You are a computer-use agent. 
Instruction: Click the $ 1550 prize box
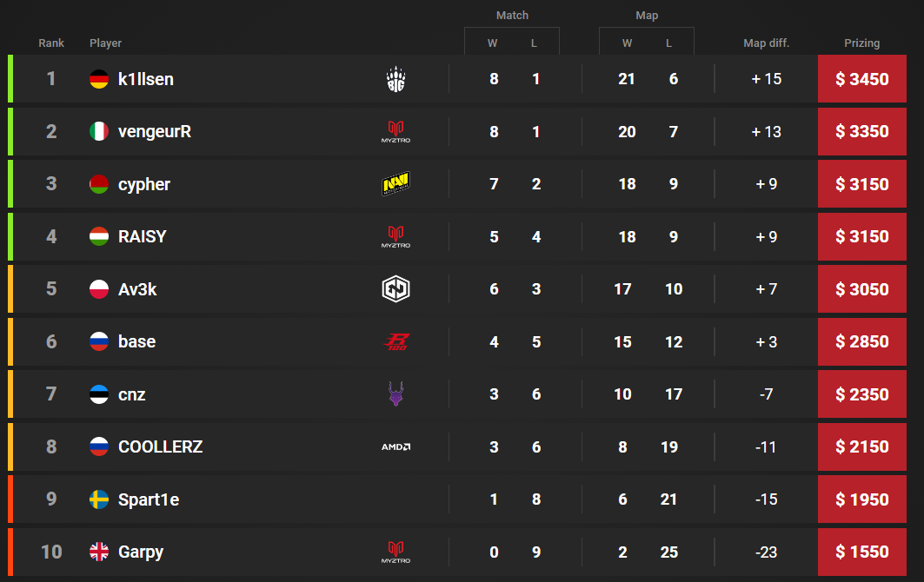point(861,552)
